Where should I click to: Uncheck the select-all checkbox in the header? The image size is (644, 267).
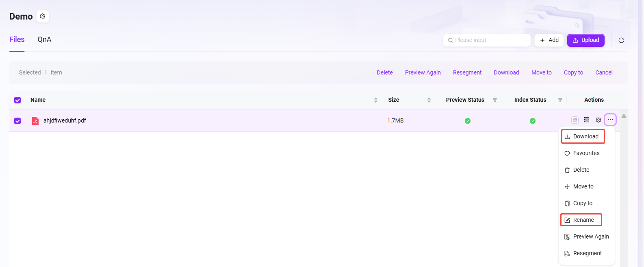(17, 100)
